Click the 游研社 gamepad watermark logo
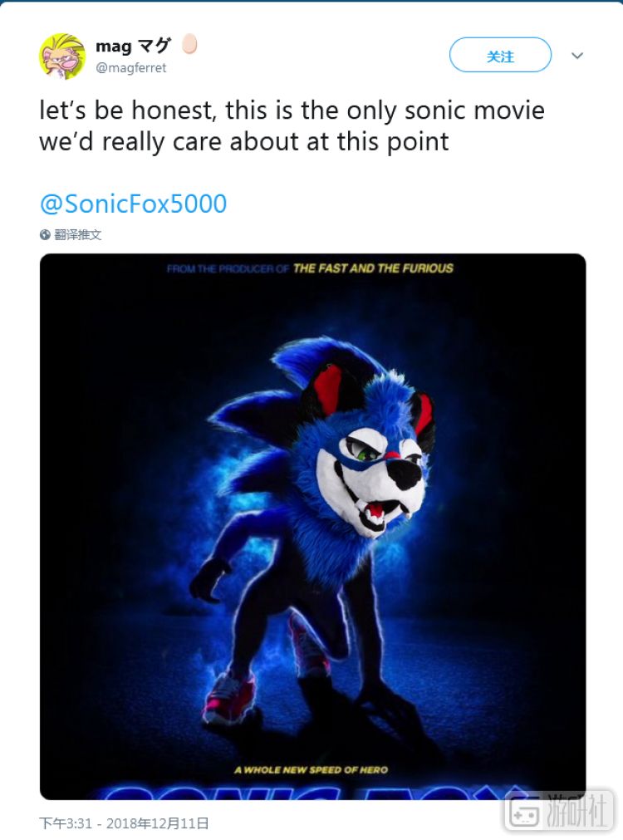 pos(523,813)
